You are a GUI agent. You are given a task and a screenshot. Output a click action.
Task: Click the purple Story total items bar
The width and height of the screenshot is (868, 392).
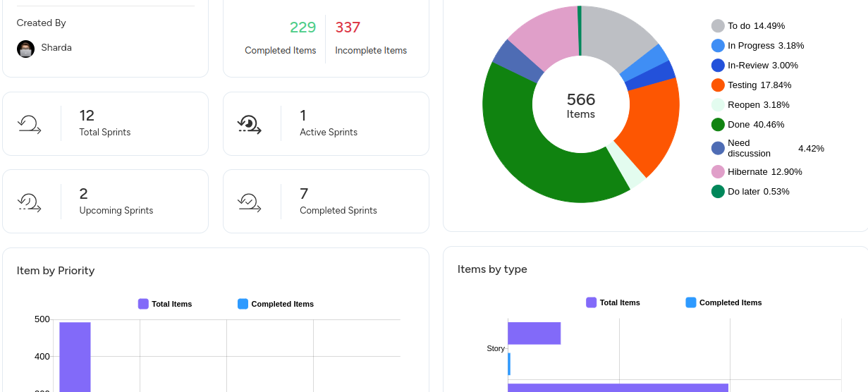[534, 333]
